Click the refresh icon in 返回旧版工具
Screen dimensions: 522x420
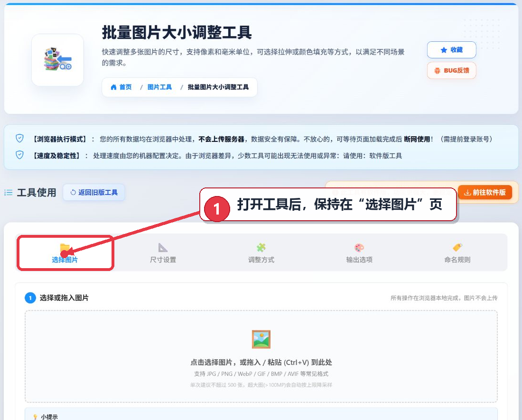(x=73, y=192)
